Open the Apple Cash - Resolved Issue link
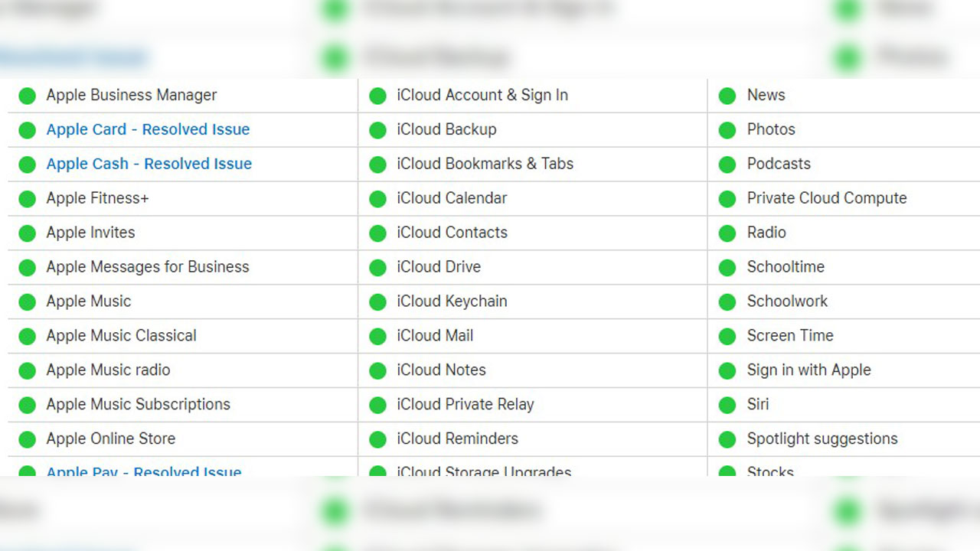Image resolution: width=980 pixels, height=551 pixels. point(149,164)
